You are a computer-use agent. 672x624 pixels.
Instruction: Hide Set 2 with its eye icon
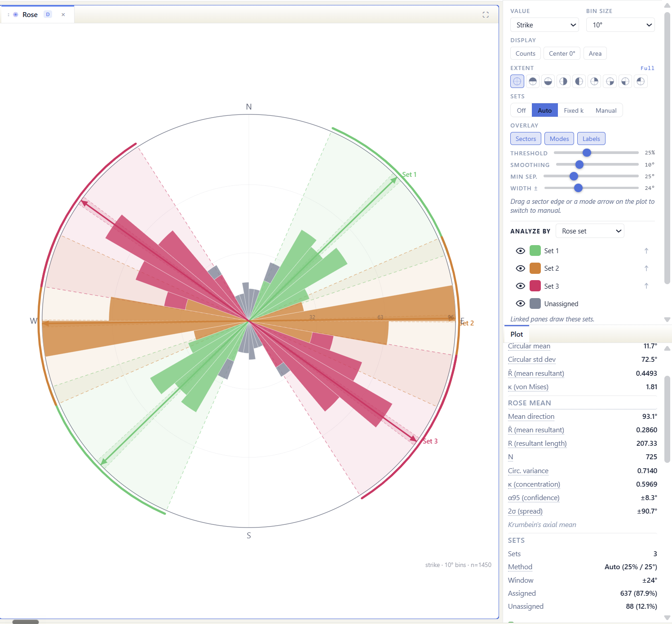(x=521, y=268)
